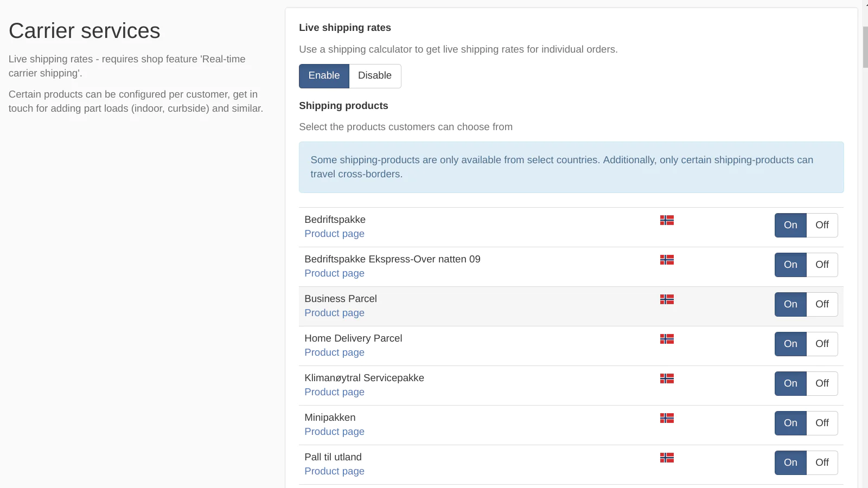Open the Bedriftspakke product page link

[334, 234]
